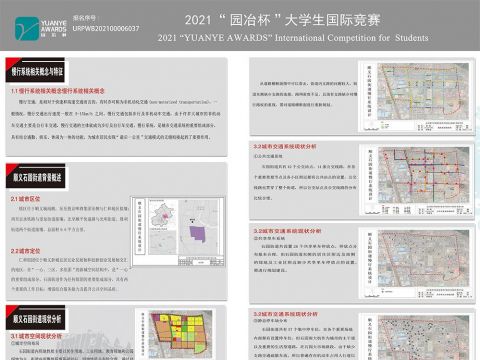Click the red heading starting with 1.1

point(58,91)
